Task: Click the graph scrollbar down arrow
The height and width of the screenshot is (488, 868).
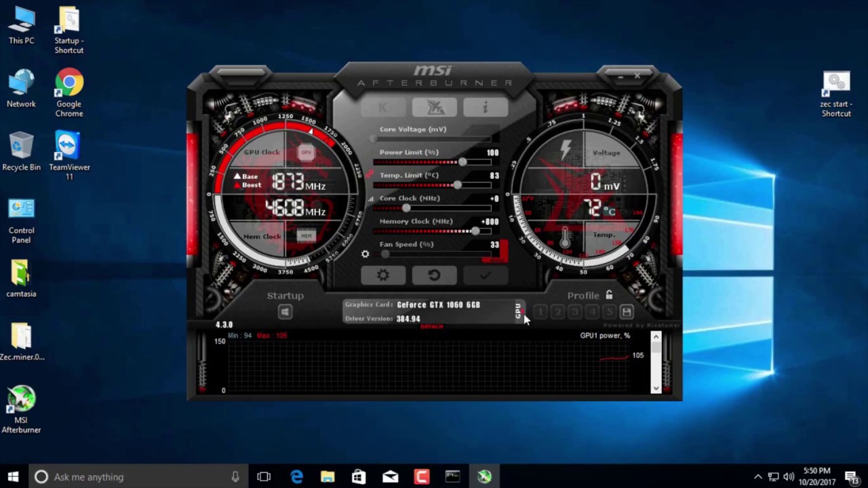Action: (656, 388)
